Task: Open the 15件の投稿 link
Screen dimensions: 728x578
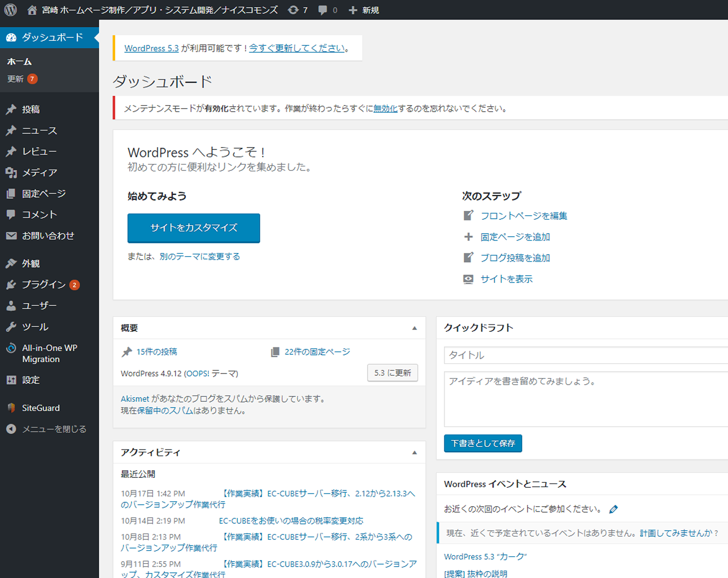Action: tap(157, 352)
